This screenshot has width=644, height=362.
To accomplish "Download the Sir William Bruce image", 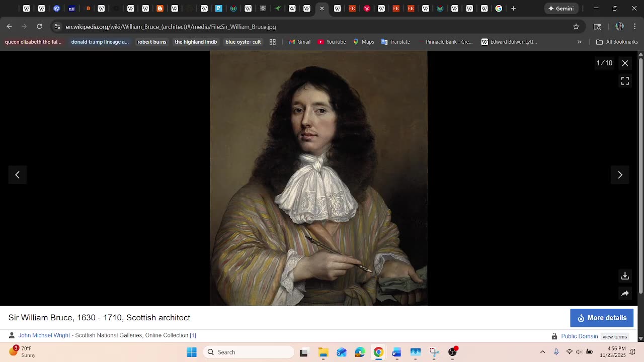I will click(x=625, y=276).
